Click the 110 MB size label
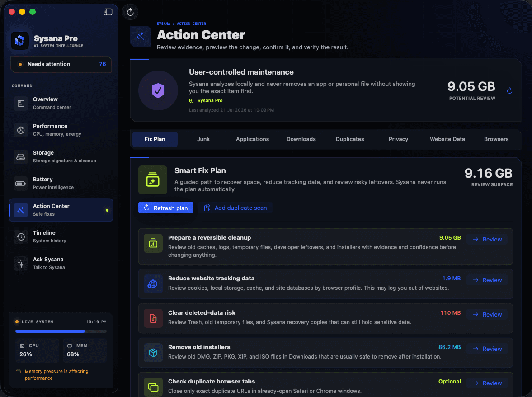The width and height of the screenshot is (532, 397). click(451, 313)
